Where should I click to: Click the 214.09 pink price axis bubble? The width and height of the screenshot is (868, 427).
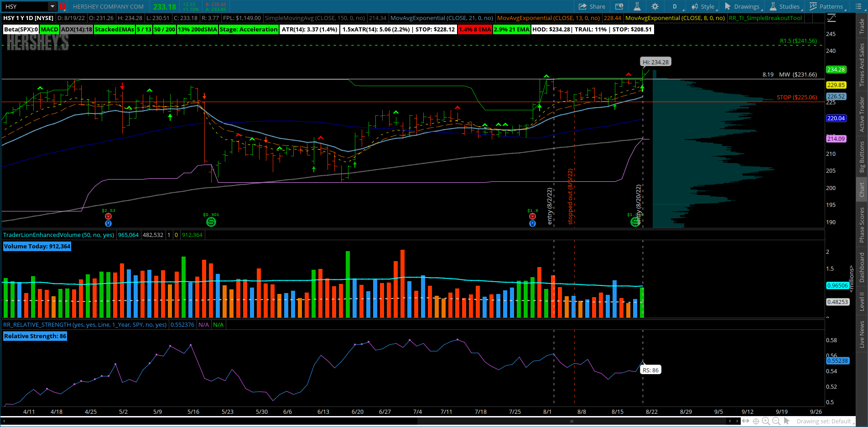click(836, 139)
